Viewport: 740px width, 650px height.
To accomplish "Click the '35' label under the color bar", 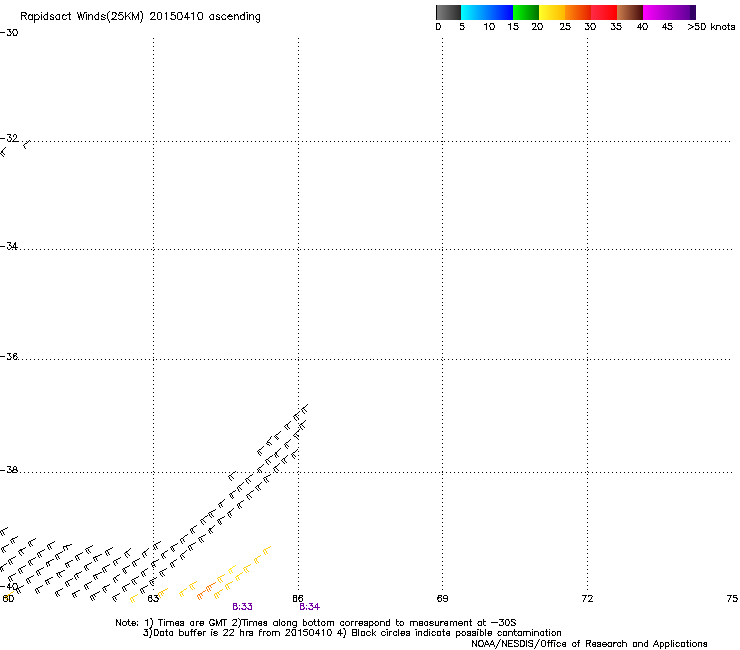I will (616, 27).
